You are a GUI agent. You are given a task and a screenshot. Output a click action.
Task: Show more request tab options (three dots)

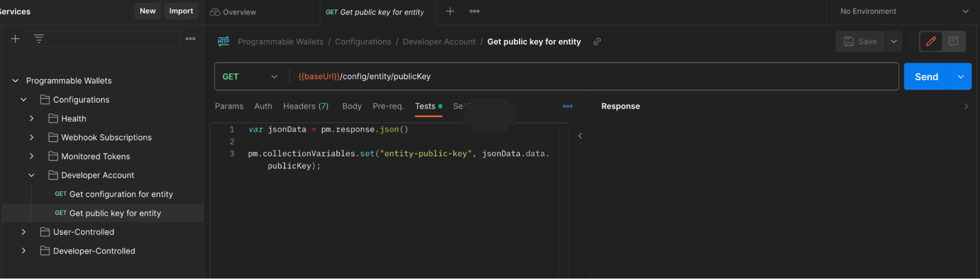pos(567,106)
